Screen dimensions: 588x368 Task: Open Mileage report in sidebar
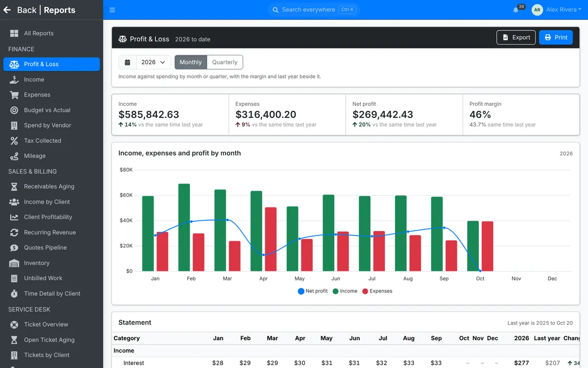click(x=51, y=156)
